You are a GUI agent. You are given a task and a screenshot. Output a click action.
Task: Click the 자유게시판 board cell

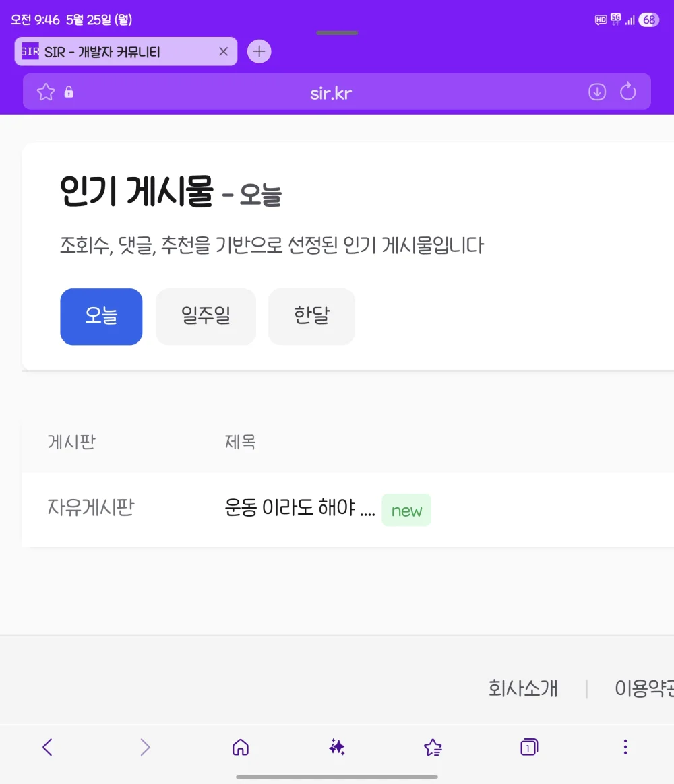pyautogui.click(x=90, y=507)
